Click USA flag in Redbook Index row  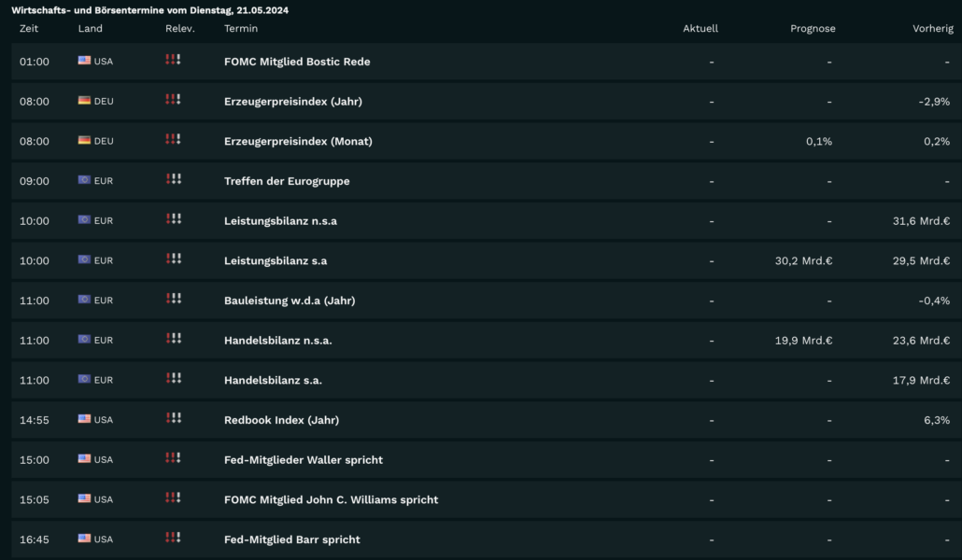pos(84,419)
